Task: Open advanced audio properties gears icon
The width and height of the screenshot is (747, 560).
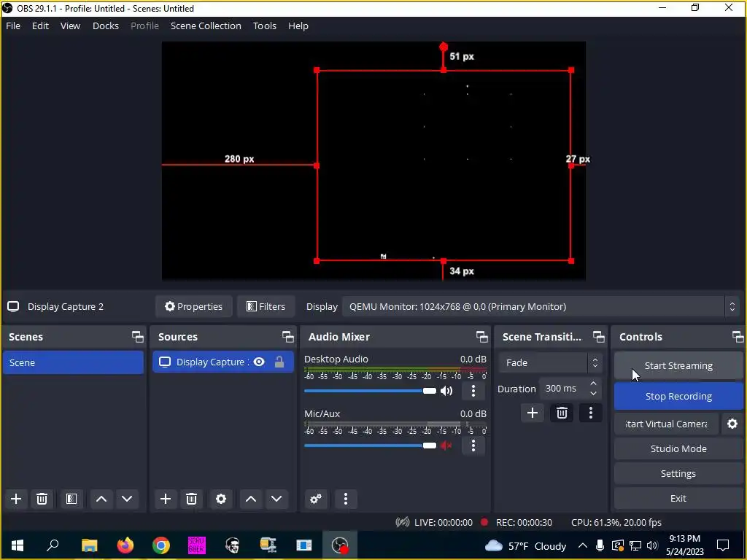Action: 315,499
